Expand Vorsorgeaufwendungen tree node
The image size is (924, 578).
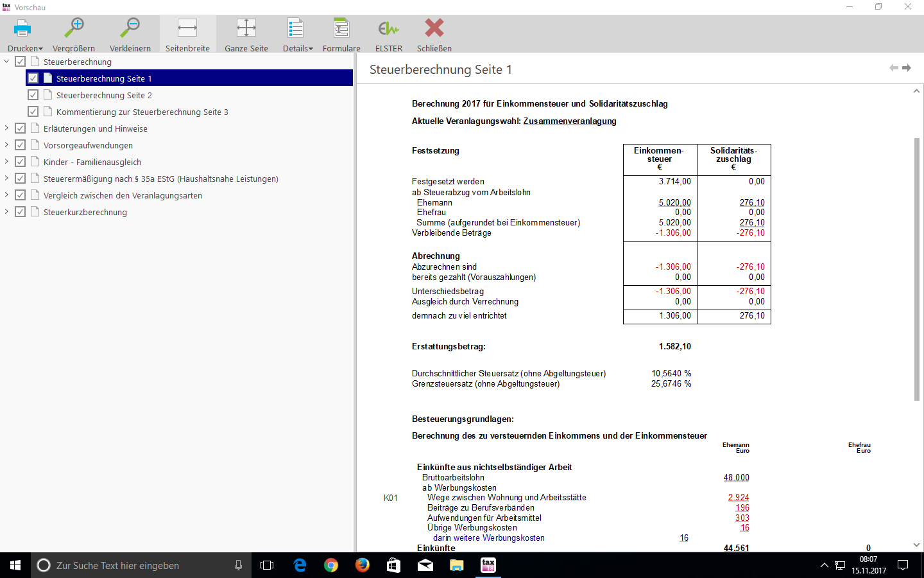pos(6,145)
